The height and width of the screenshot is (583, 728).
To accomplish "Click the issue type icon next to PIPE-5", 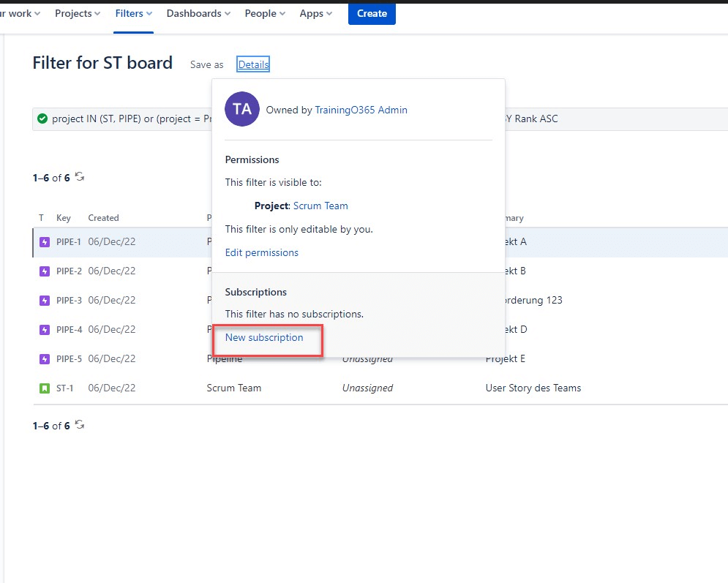I will click(43, 358).
